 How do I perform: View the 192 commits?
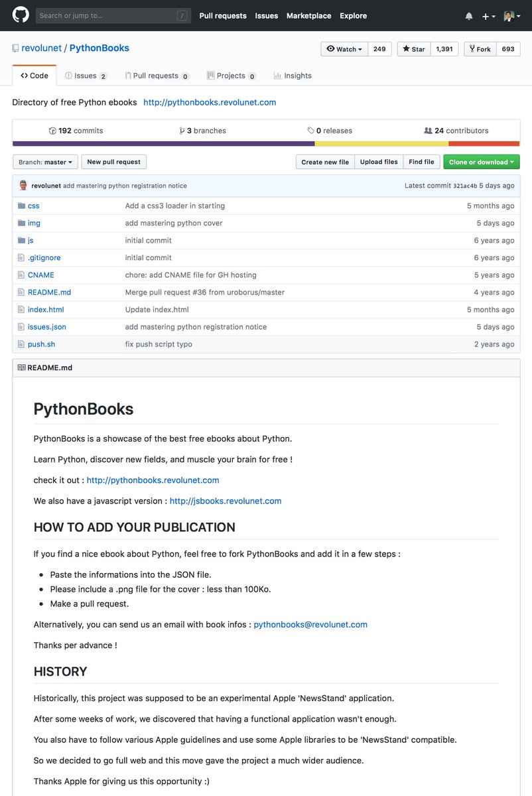pyautogui.click(x=76, y=131)
